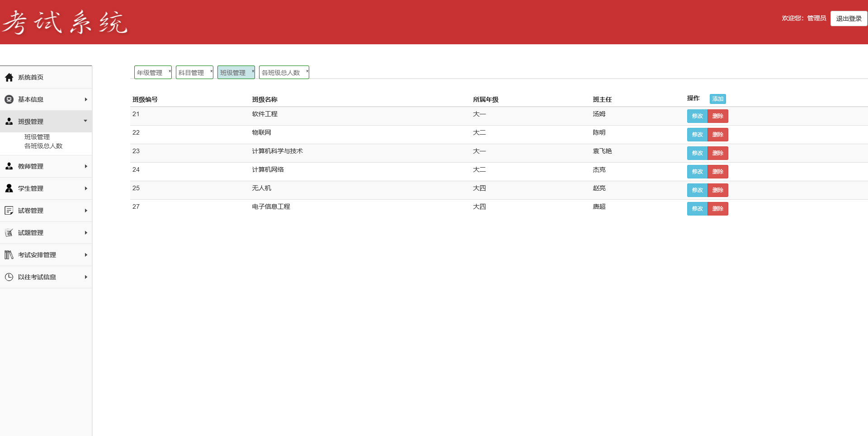Click the 以往考试信息 clock icon
868x436 pixels.
point(9,277)
